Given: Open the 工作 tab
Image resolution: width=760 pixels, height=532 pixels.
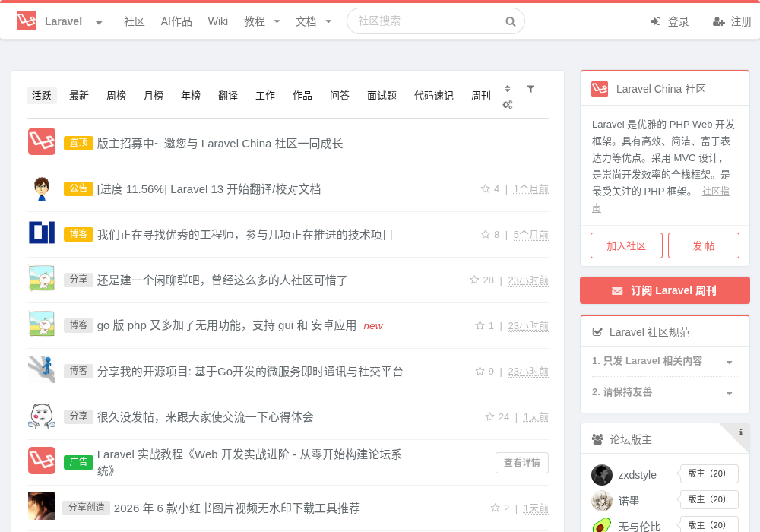Looking at the screenshot, I should pyautogui.click(x=265, y=96).
